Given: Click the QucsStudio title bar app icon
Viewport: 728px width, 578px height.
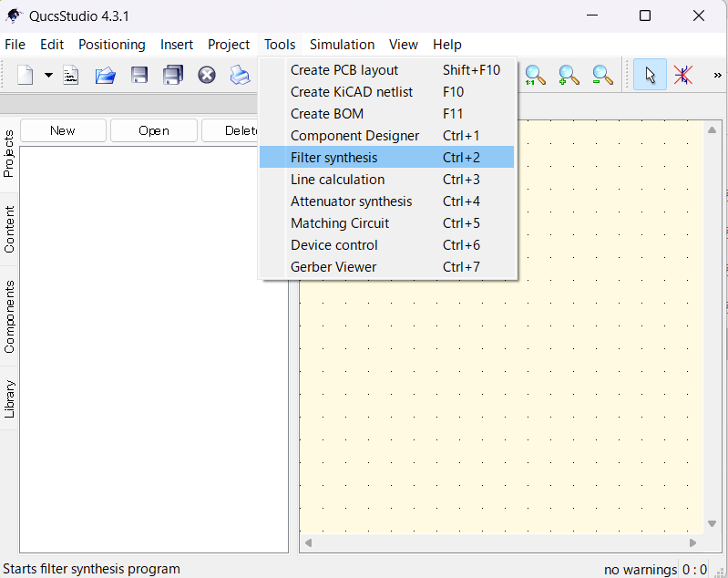Looking at the screenshot, I should coord(14,15).
